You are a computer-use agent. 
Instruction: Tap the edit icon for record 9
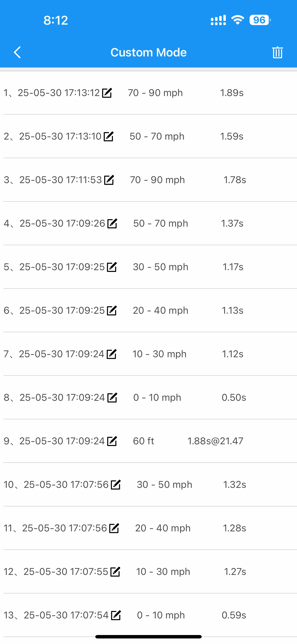(112, 441)
